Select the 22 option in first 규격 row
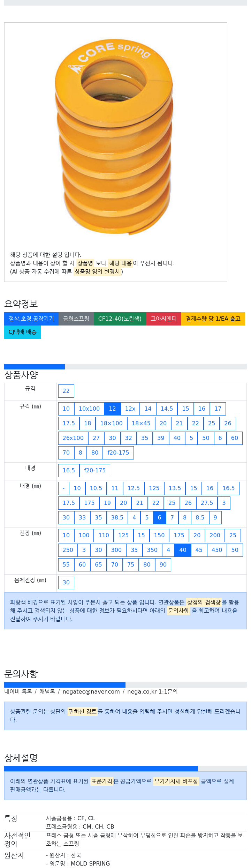The width and height of the screenshot is (251, 868). [66, 391]
